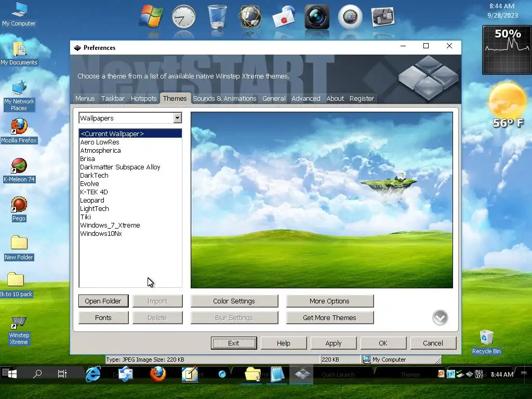Open Color Settings

[x=234, y=301]
